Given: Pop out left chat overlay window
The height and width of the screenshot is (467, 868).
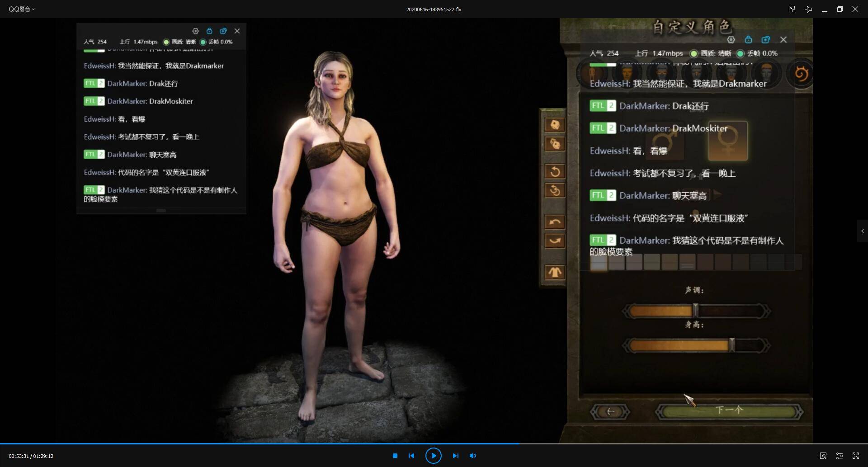Looking at the screenshot, I should 223,31.
